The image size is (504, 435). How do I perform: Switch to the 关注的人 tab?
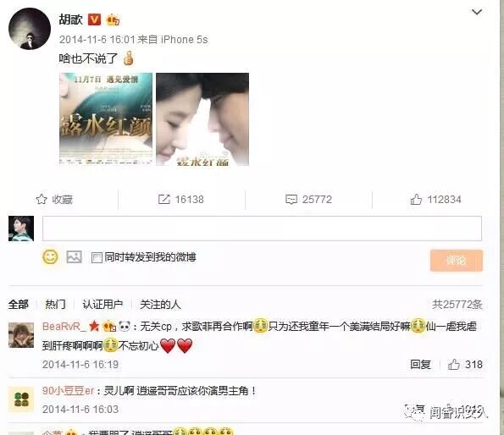click(160, 304)
